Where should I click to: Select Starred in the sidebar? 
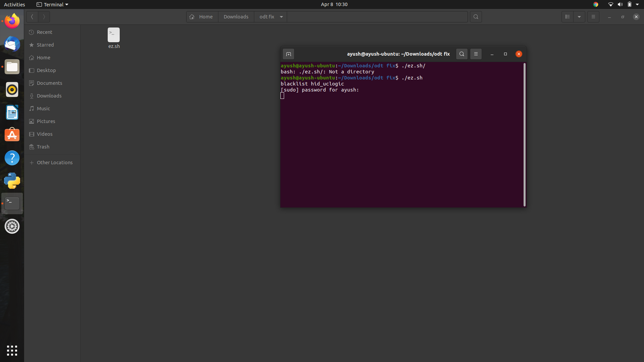click(45, 45)
